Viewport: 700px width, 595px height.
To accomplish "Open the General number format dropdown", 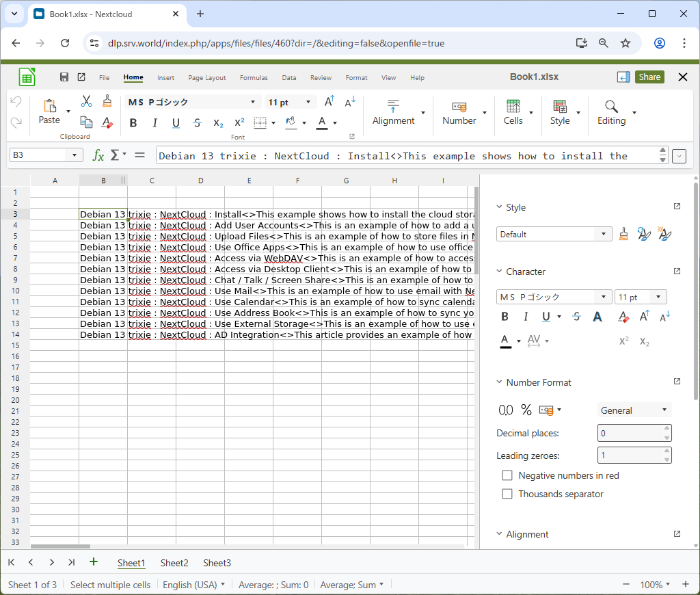I will point(634,410).
